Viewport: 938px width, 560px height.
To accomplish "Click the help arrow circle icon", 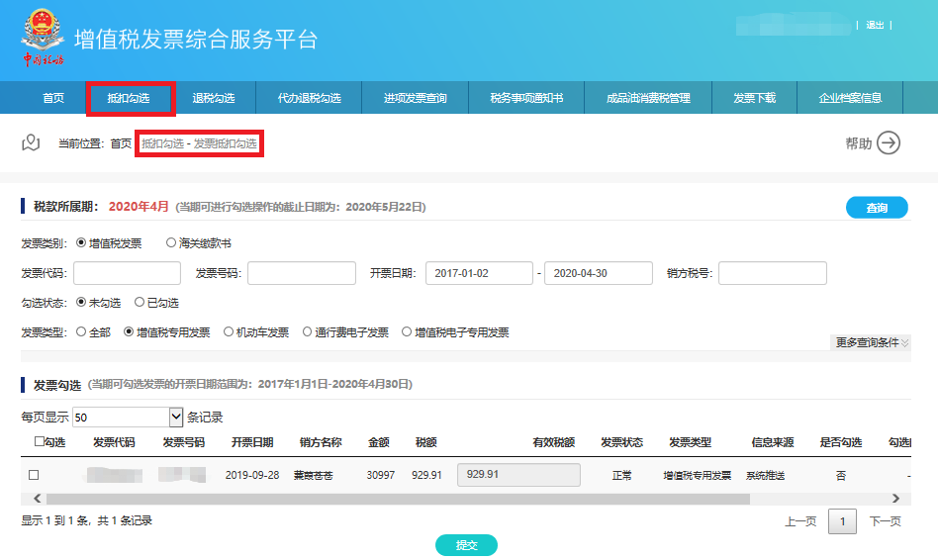I will pos(889,143).
